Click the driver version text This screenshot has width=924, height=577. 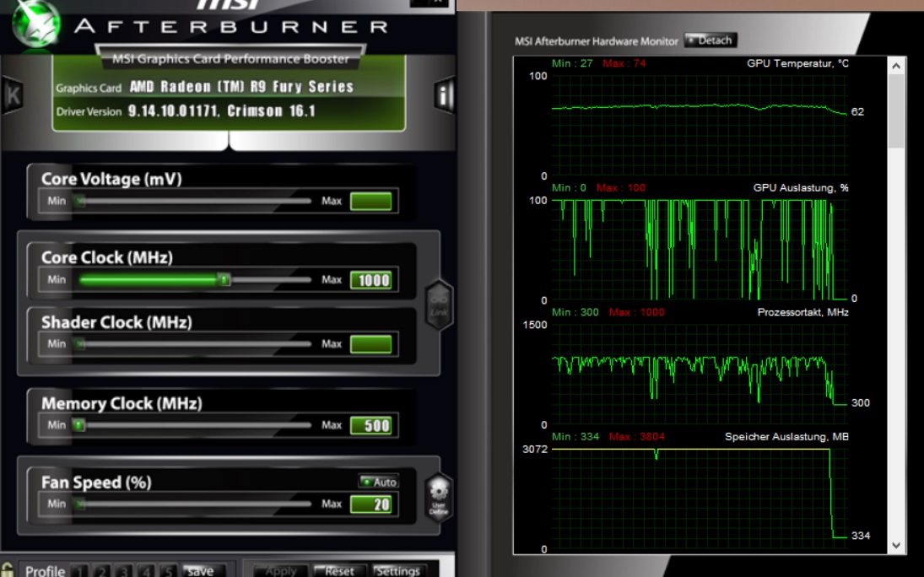222,111
